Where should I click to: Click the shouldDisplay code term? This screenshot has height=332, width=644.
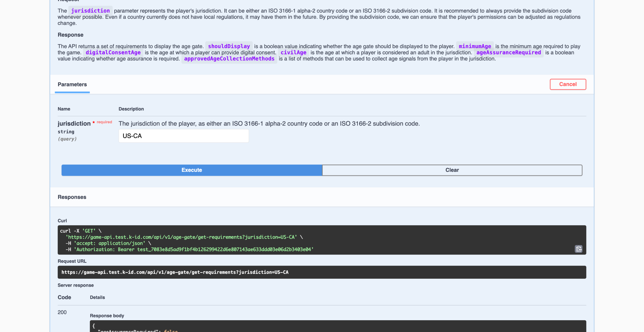pyautogui.click(x=229, y=46)
